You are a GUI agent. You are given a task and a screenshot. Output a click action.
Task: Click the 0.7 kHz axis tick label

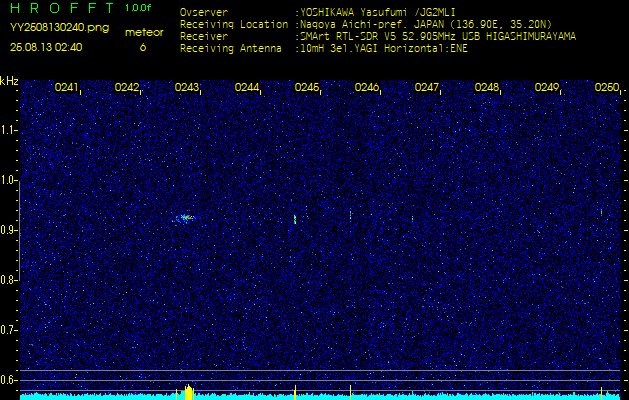(x=9, y=330)
